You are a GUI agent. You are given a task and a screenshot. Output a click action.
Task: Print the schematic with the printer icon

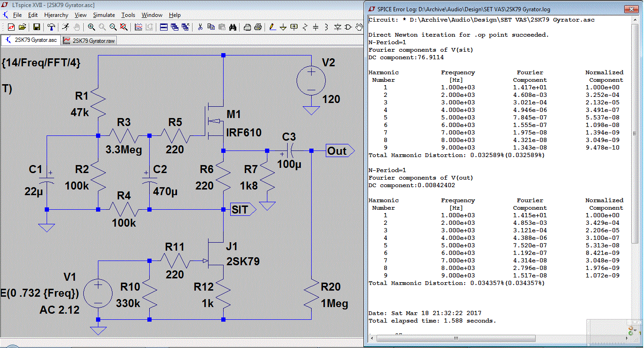tap(258, 27)
